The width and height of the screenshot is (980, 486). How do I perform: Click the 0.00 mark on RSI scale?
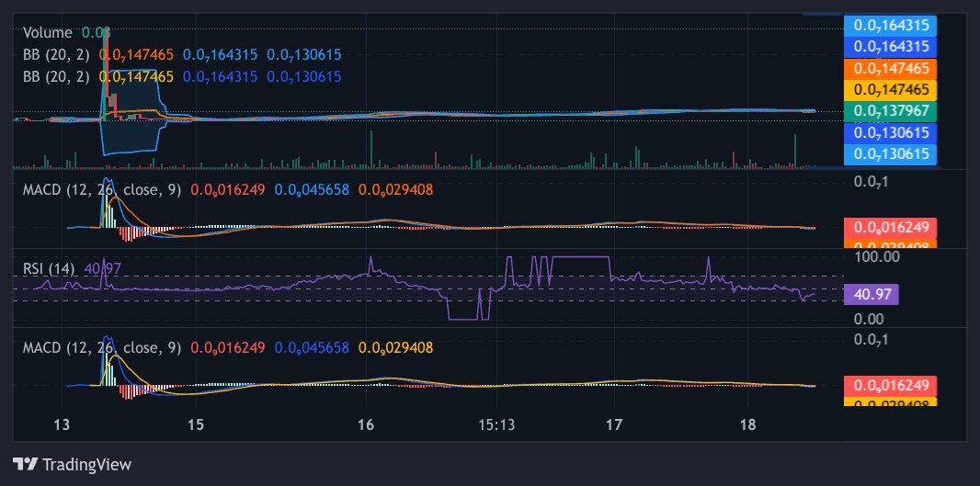[x=869, y=319]
